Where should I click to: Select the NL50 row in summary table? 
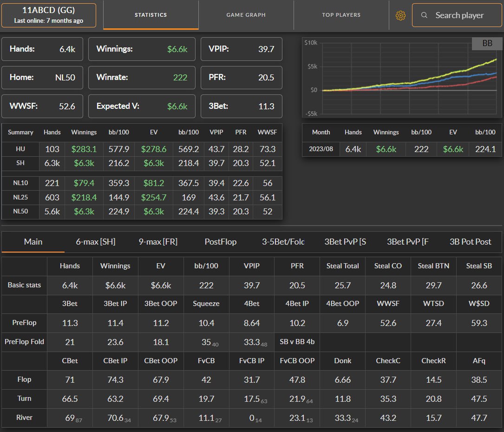142,211
